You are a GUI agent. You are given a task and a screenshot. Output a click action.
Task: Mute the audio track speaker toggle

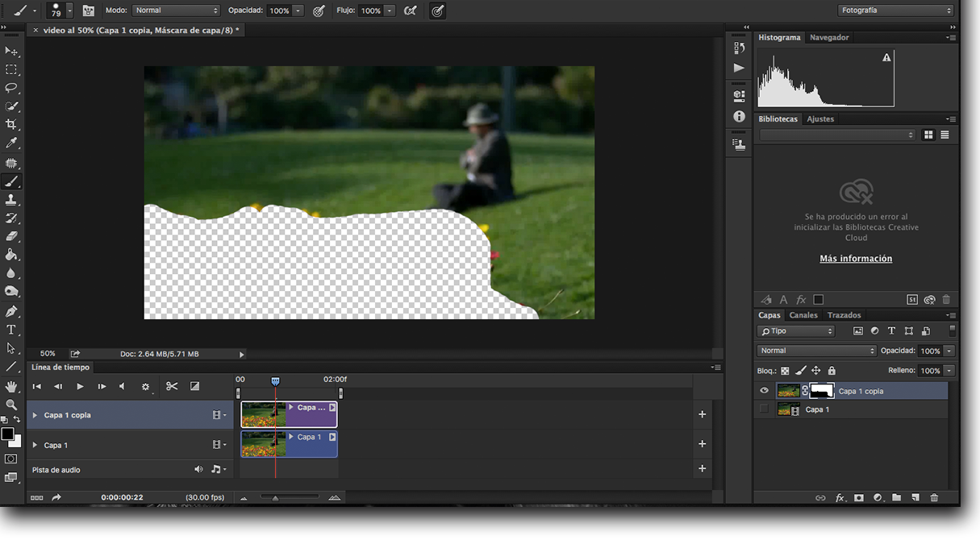198,469
